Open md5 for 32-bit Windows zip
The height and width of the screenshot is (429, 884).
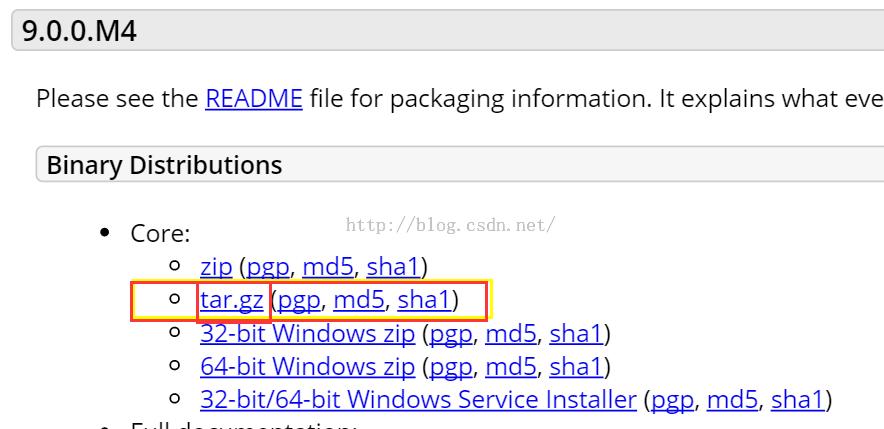[510, 333]
